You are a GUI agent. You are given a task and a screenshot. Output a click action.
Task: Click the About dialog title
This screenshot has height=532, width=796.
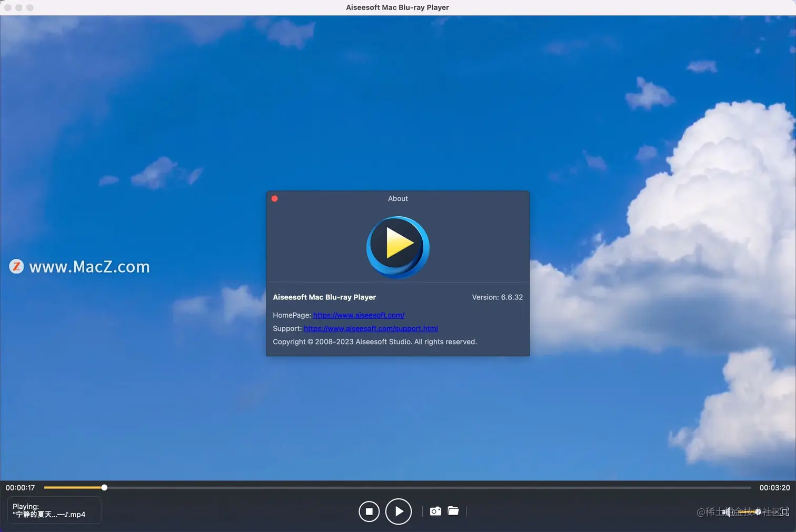(398, 198)
